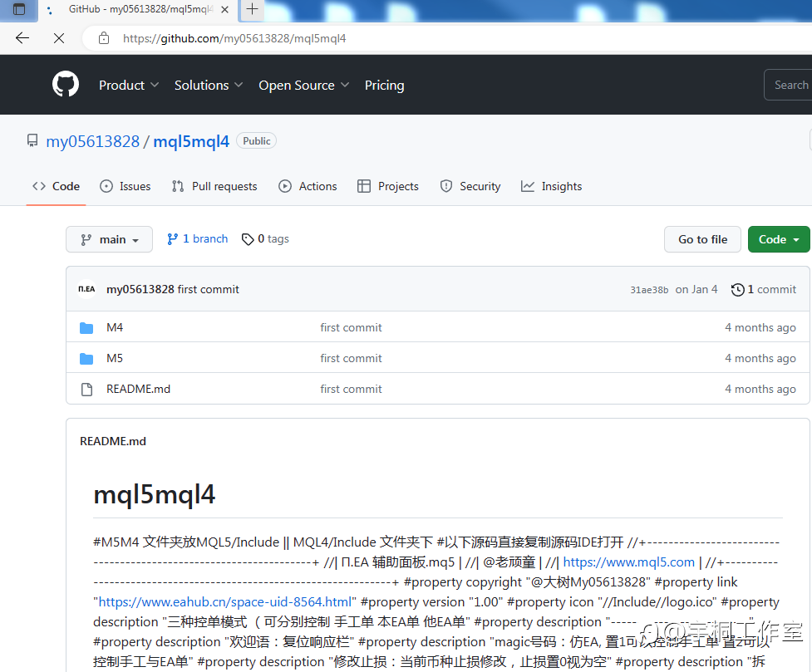Click the branch icon next to 1 branch
Viewport: 812px width, 672px height.
coord(172,238)
